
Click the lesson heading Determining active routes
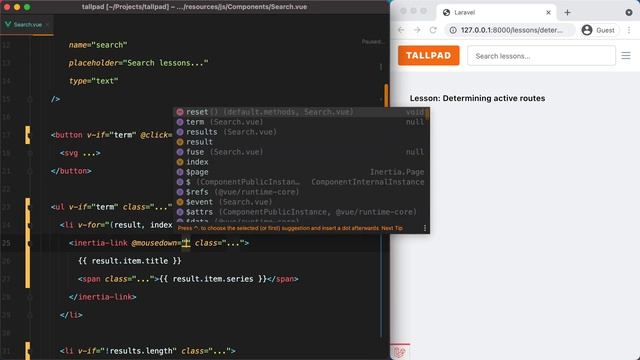pos(478,98)
